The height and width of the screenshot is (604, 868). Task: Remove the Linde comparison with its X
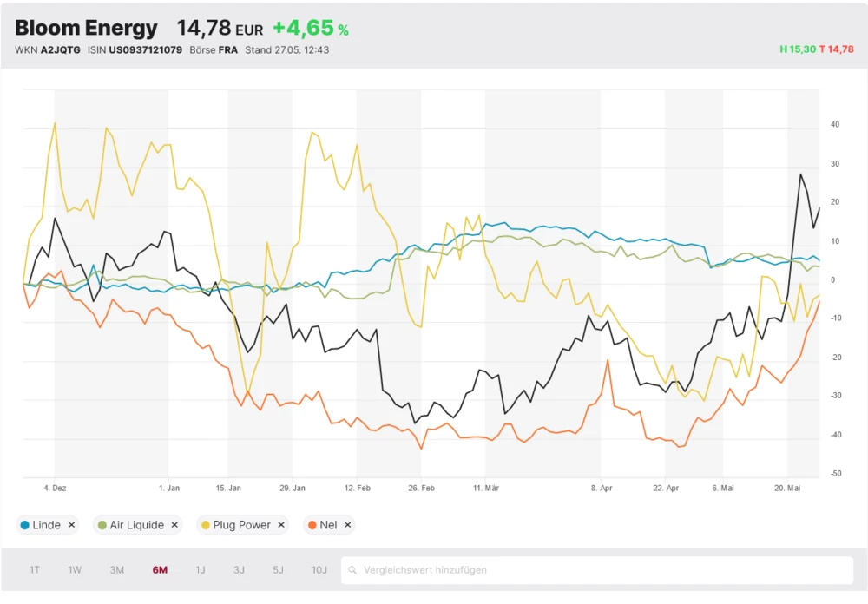72,525
